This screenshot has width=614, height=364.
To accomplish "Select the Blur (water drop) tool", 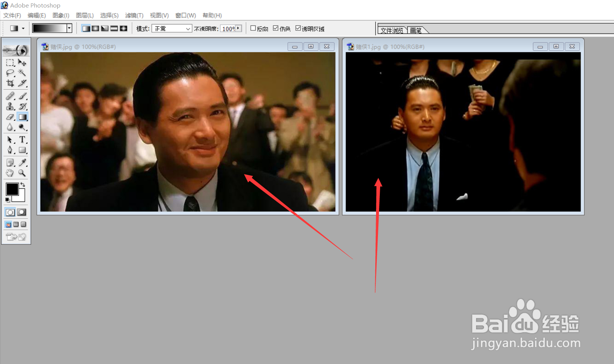I will point(10,127).
